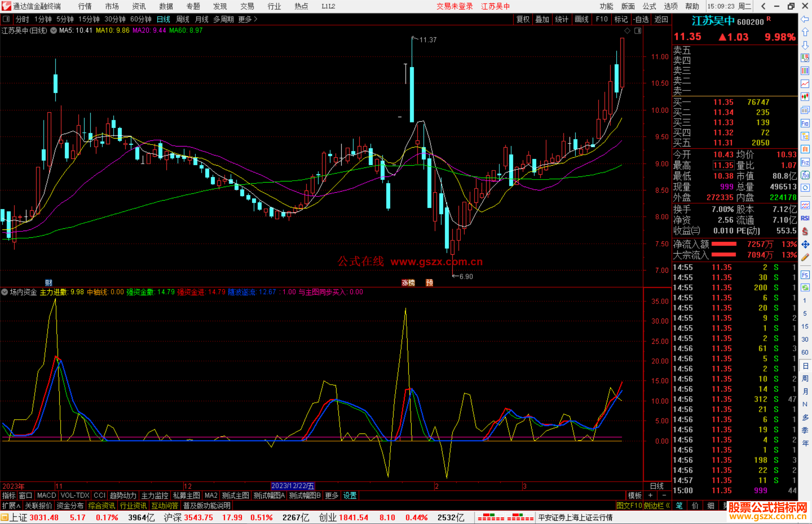Expand the 扩展 panel at bottom

coord(11,506)
